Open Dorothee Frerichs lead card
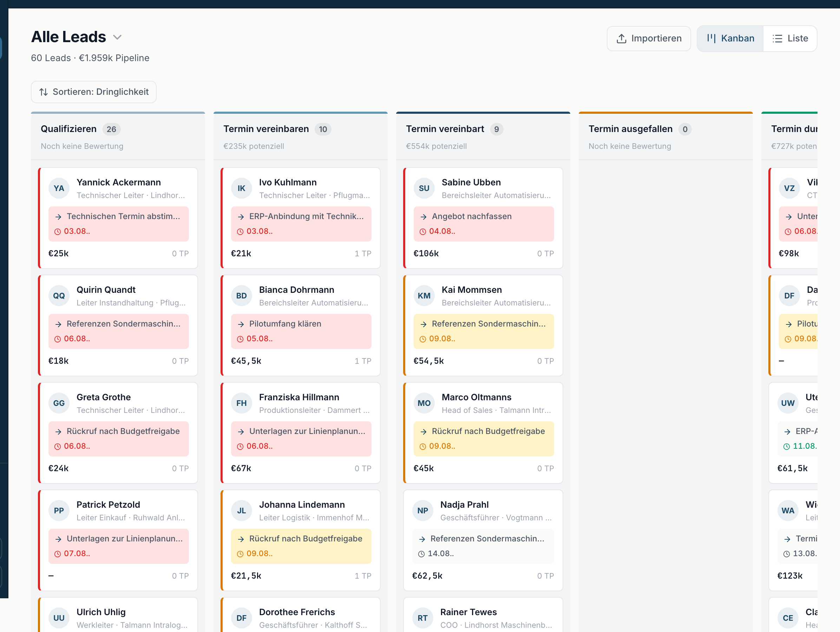Screen dimensions: 840x632 301,615
